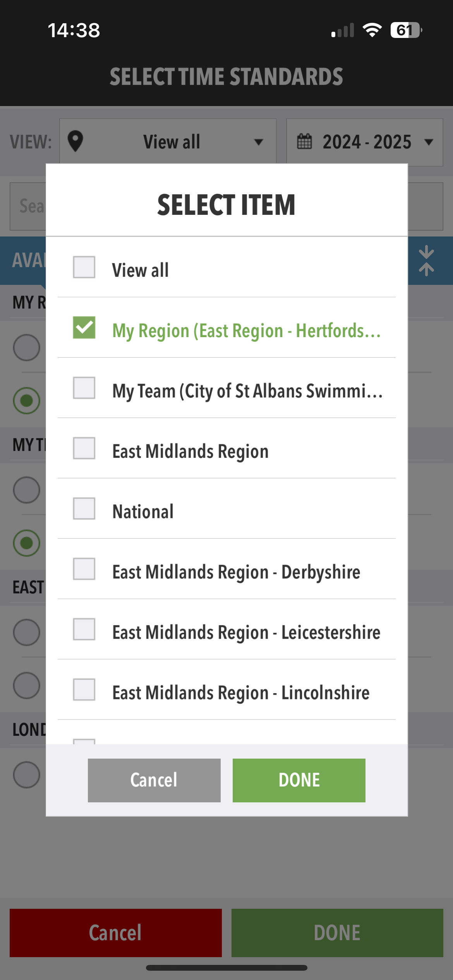Select East Midlands Region - Derbyshire item
The image size is (453, 980).
point(236,572)
